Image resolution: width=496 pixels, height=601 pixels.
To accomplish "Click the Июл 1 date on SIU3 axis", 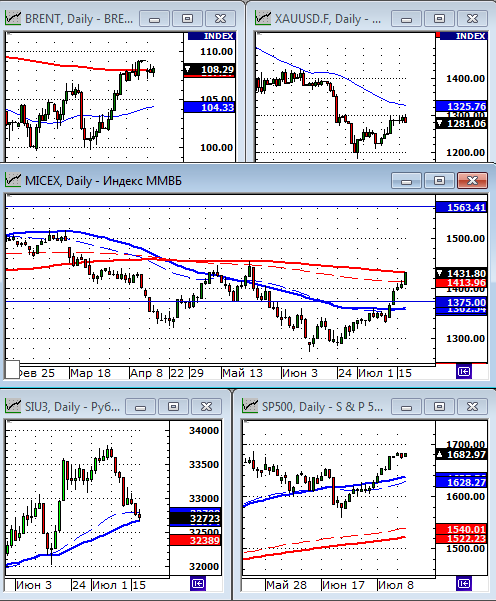I will tap(110, 585).
